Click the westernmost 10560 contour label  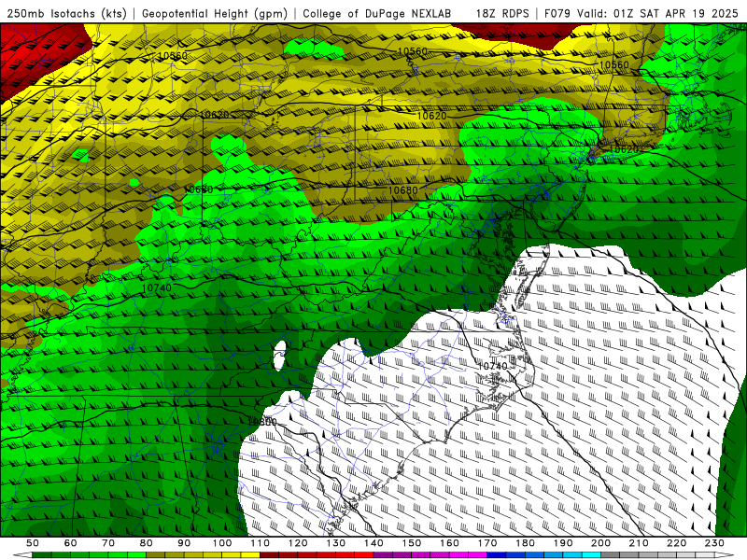[x=173, y=56]
